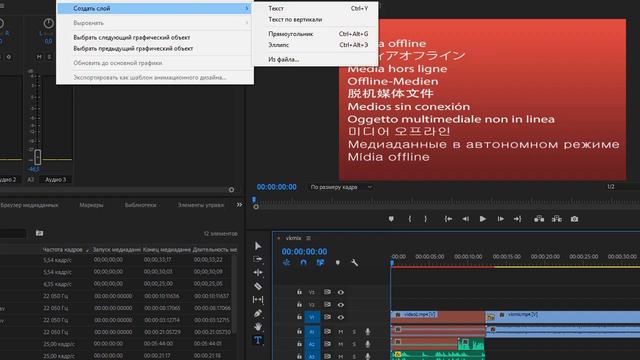Click the timeline add marker icon
The image size is (640, 360).
point(338,263)
